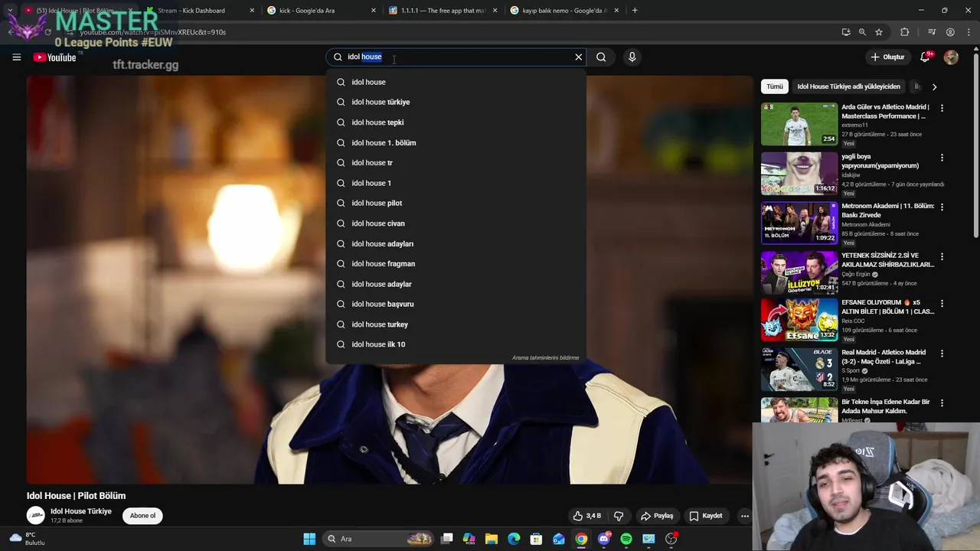Viewport: 980px width, 551px height.
Task: Open options for Arda Güler video
Action: coord(942,109)
